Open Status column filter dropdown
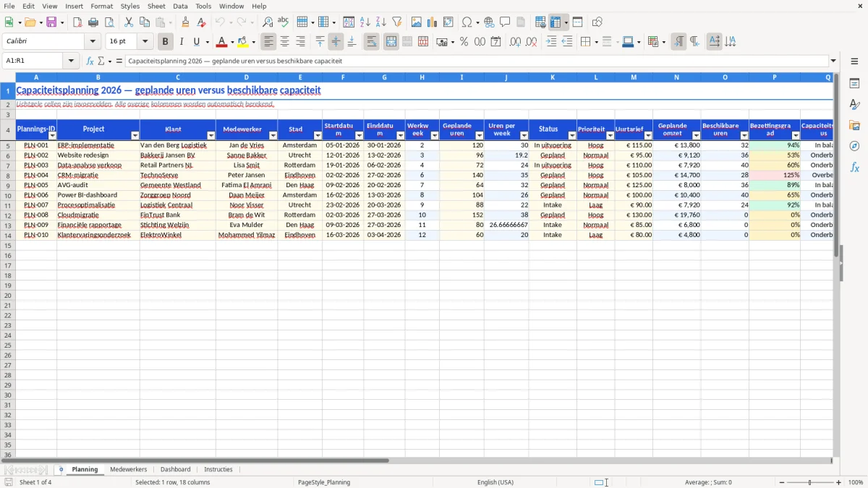 point(572,136)
